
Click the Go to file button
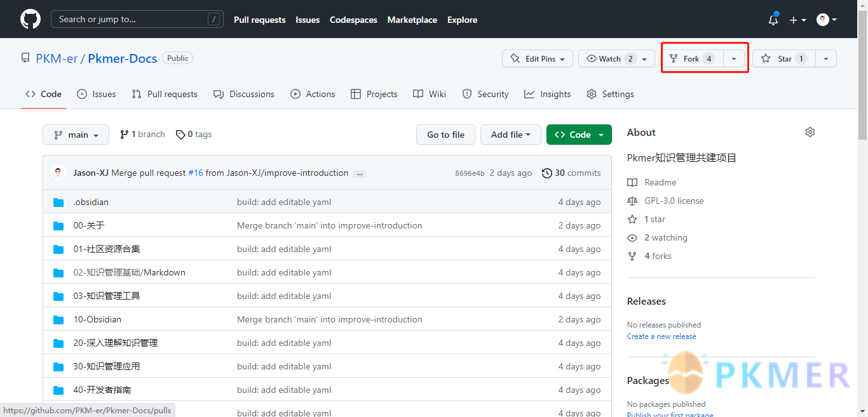(x=445, y=135)
